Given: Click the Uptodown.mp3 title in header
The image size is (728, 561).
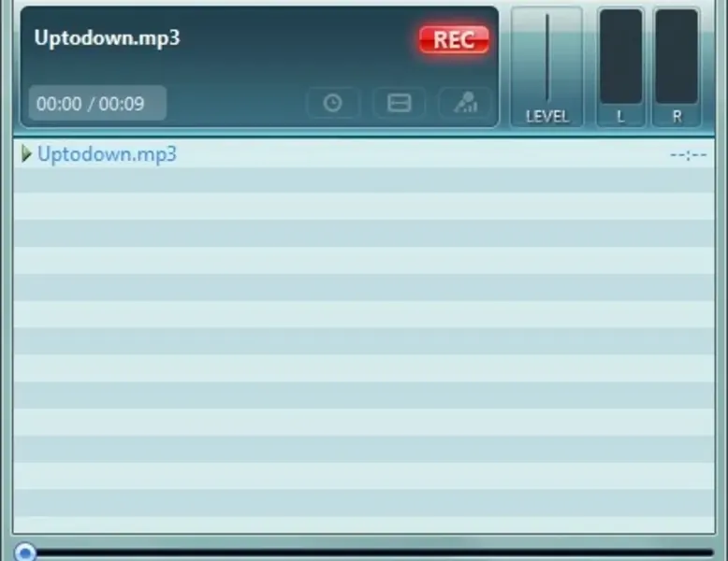Looking at the screenshot, I should (x=107, y=38).
